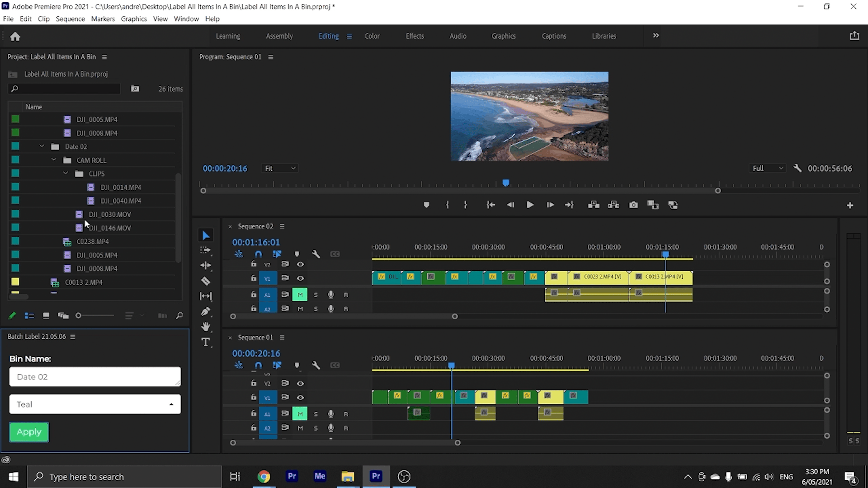
Task: Toggle V1 track output eye in Sequence 02
Action: [300, 278]
